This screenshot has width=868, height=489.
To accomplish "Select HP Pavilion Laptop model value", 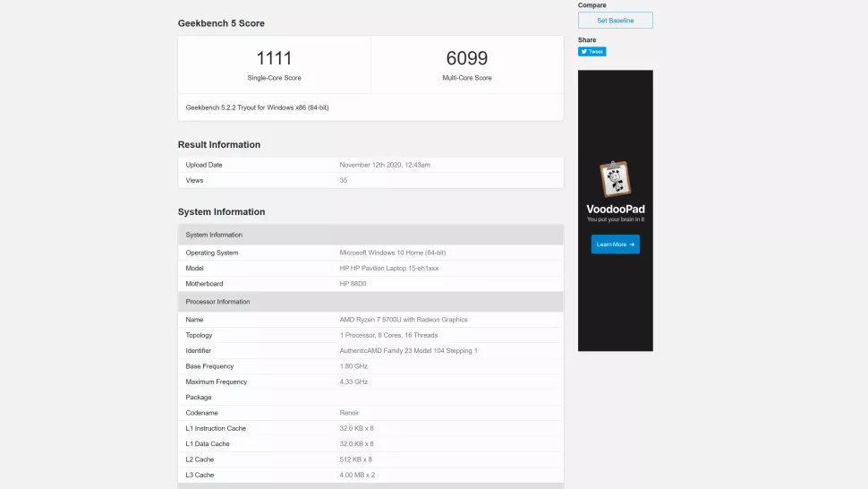I will click(x=388, y=268).
